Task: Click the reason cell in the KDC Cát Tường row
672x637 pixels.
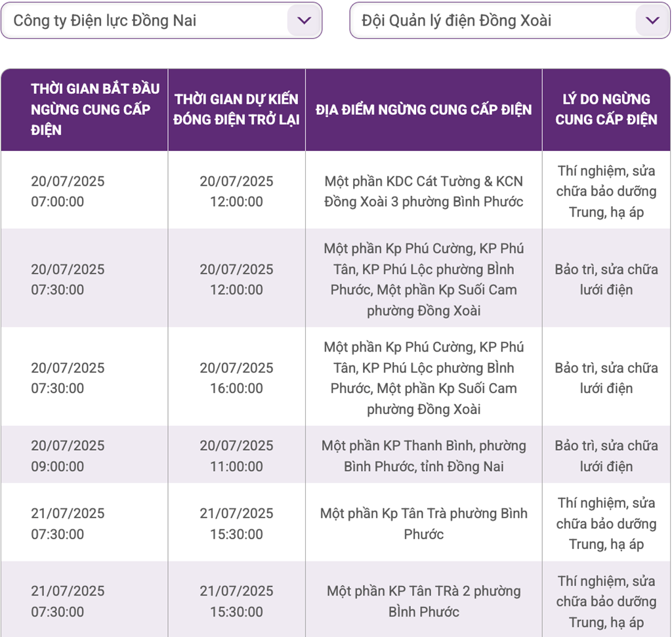Action: (x=606, y=191)
